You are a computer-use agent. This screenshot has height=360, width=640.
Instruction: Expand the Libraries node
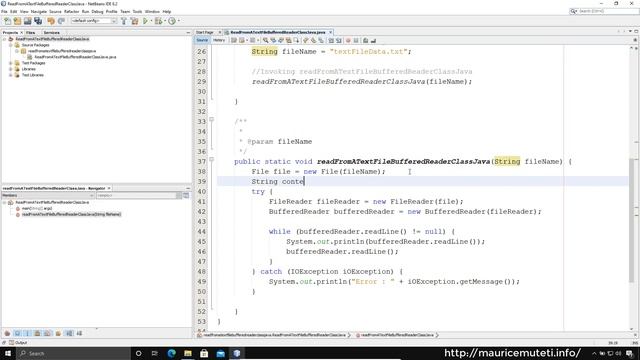click(11, 69)
